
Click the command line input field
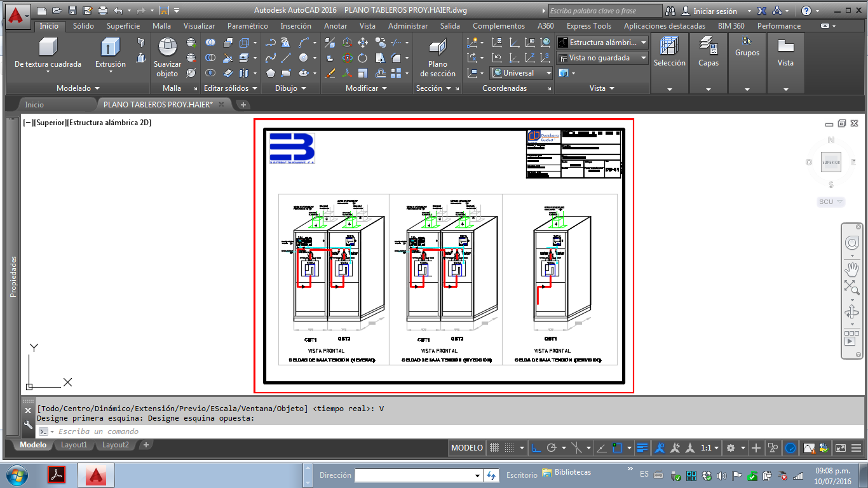tap(254, 431)
